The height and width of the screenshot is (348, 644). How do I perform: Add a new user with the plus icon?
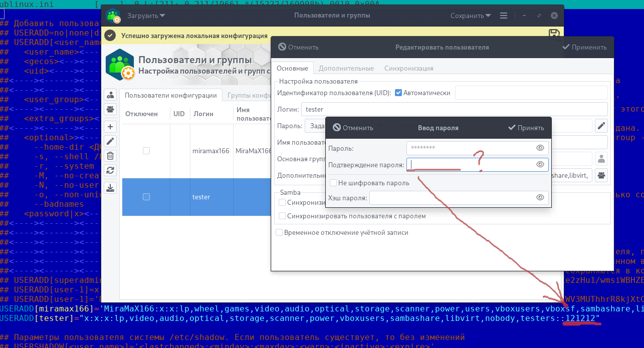[x=110, y=127]
